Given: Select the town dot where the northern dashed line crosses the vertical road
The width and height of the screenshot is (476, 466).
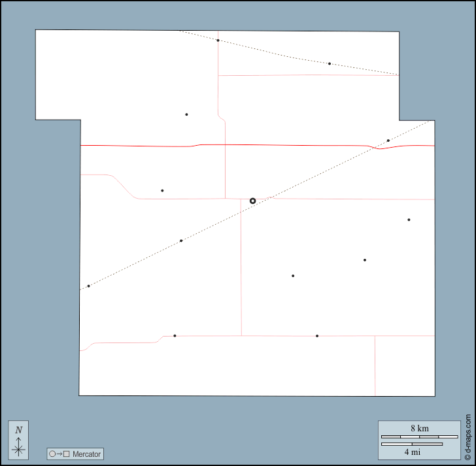Looking at the screenshot, I should 218,41.
